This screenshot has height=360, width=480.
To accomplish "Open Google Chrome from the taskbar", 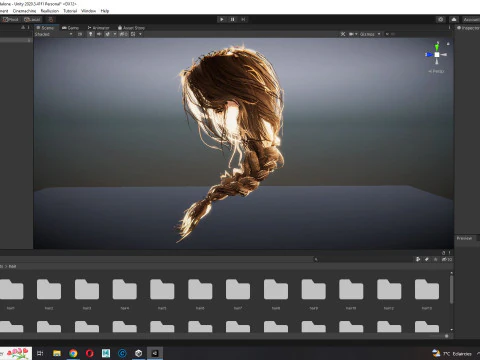I will click(73, 353).
